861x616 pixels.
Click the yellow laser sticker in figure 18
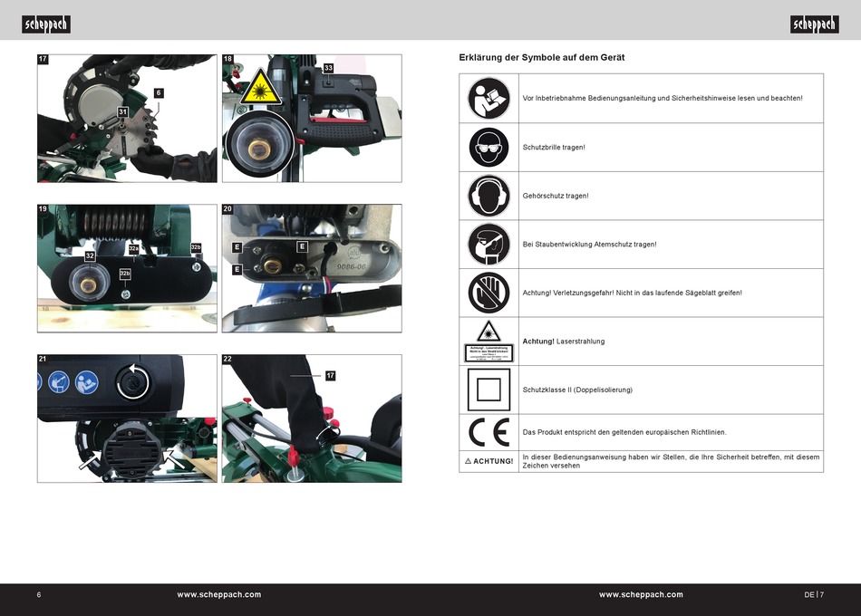click(257, 87)
